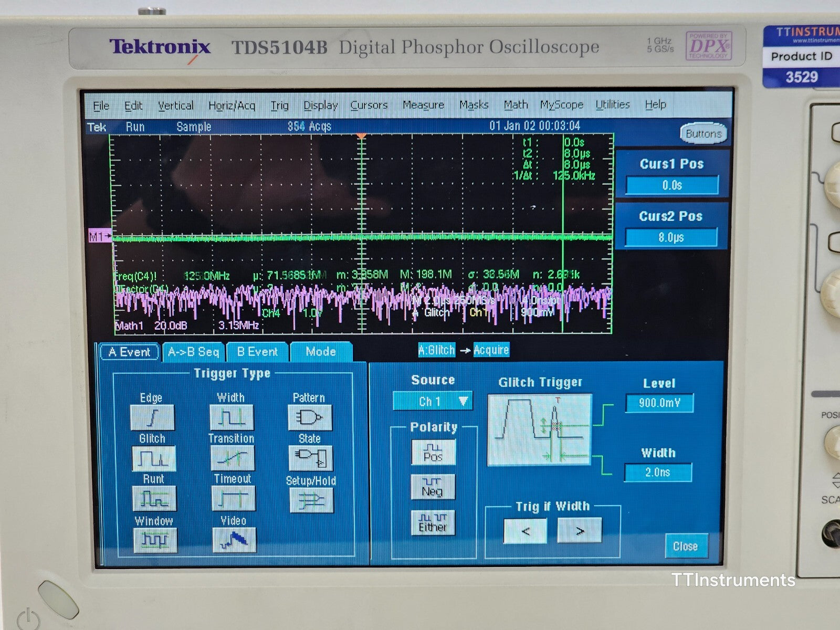Pick the Width trigger type icon

[x=232, y=416]
